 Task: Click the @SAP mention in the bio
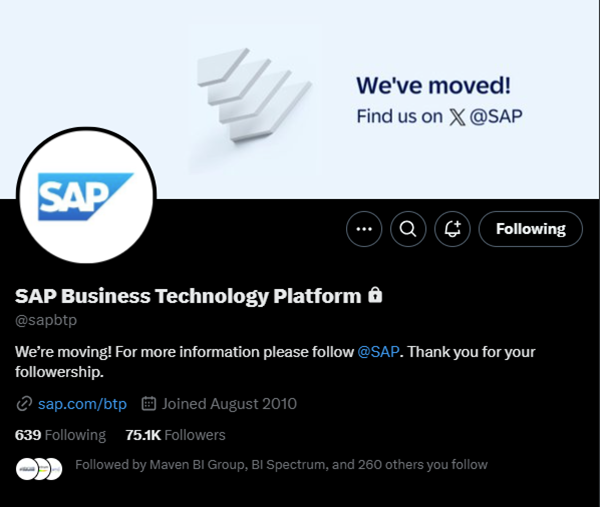pyautogui.click(x=378, y=352)
